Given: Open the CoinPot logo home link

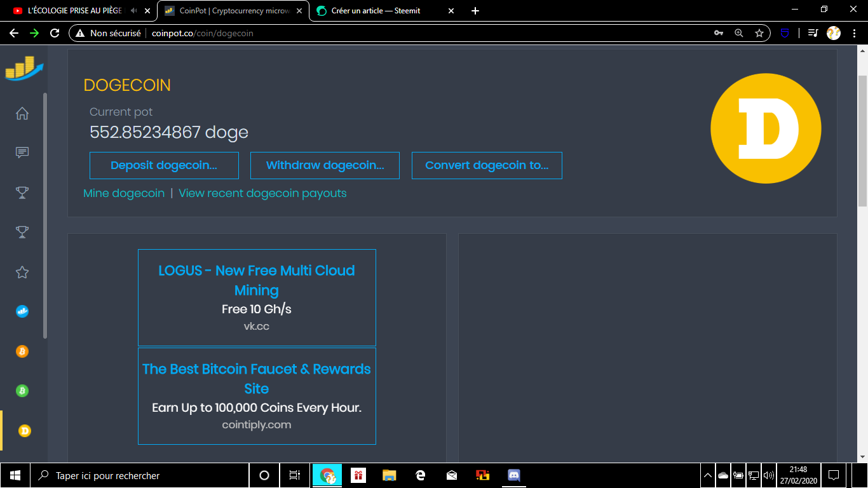Looking at the screenshot, I should point(24,68).
